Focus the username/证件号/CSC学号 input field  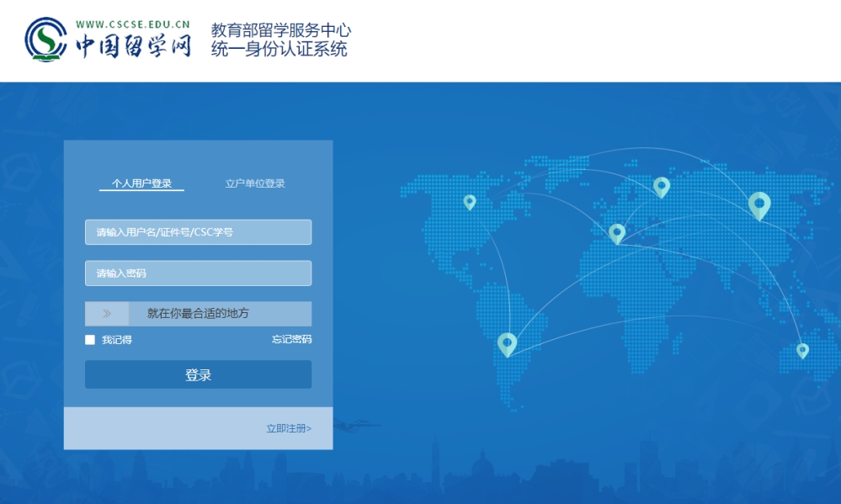(x=198, y=232)
